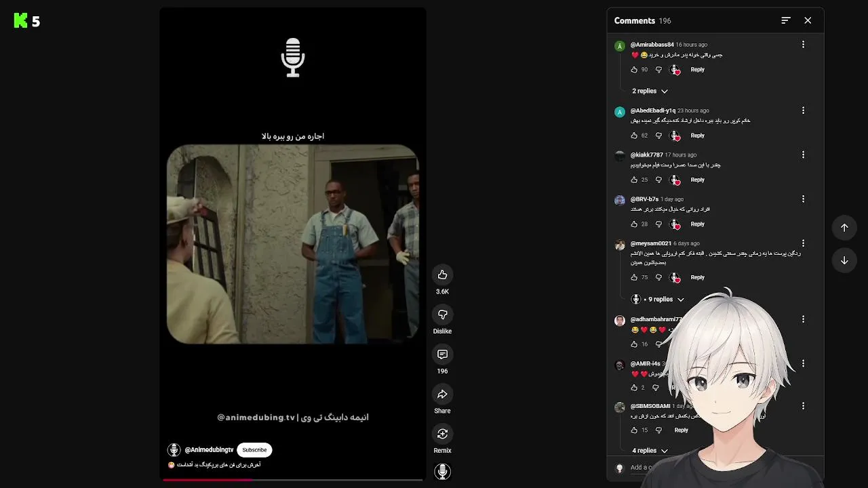Dislike the @meysam0021 comment

(658, 277)
